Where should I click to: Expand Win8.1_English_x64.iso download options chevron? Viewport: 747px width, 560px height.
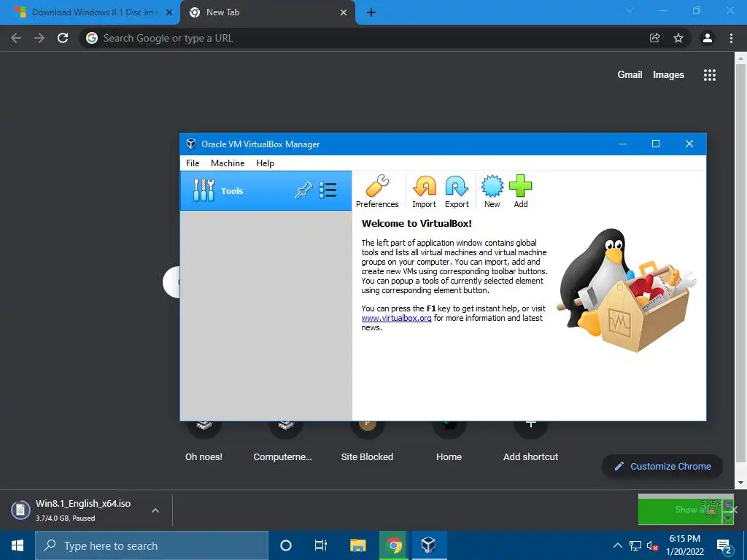[x=155, y=510]
